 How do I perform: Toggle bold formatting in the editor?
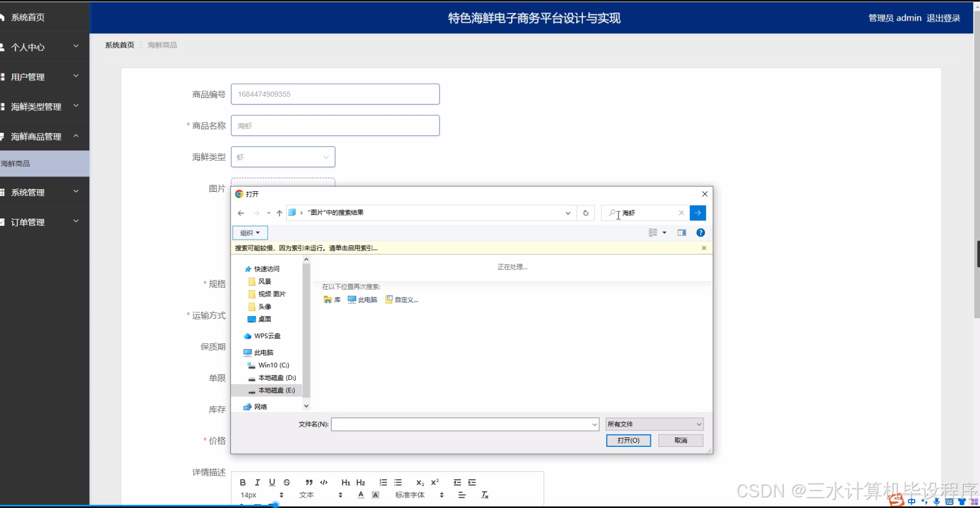[x=243, y=482]
